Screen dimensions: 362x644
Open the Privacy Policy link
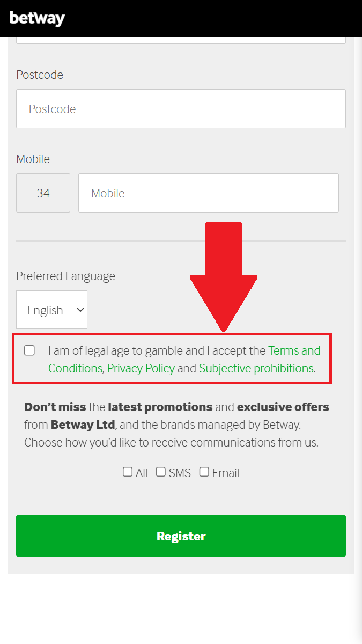[x=141, y=369]
